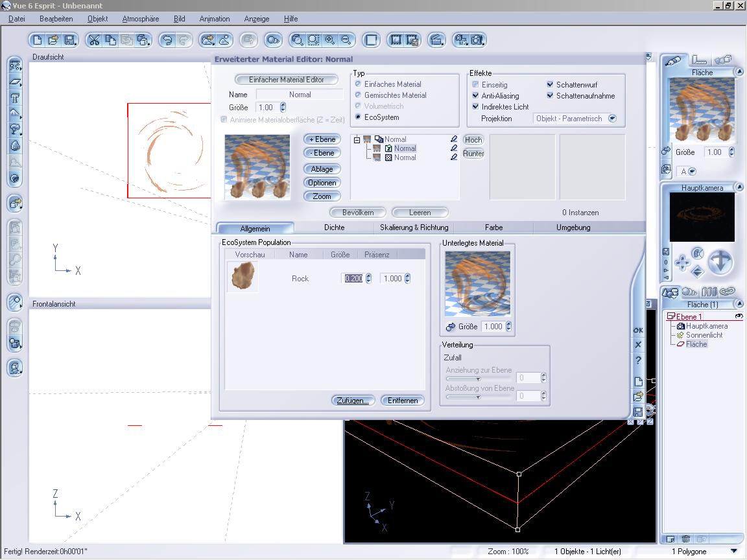Click the Zoom in magnifier toolbar icon
The image size is (747, 560).
[329, 40]
